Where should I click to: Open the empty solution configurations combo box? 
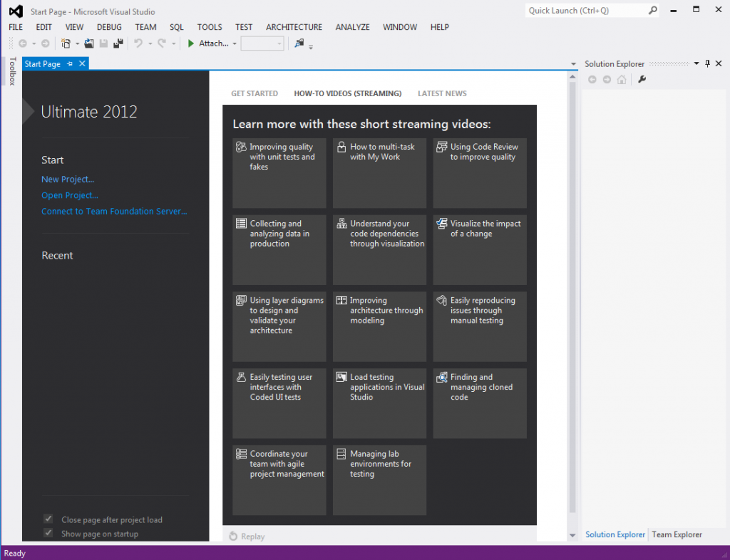click(x=262, y=43)
